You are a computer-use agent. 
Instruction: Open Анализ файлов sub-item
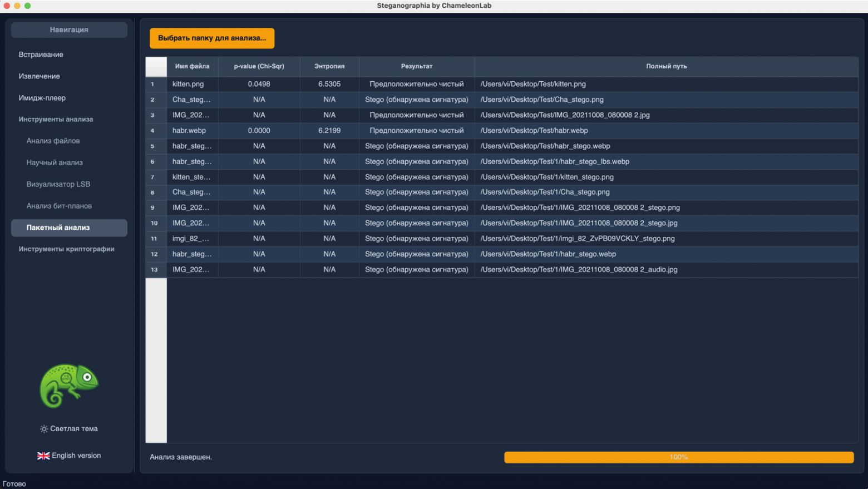(x=53, y=141)
